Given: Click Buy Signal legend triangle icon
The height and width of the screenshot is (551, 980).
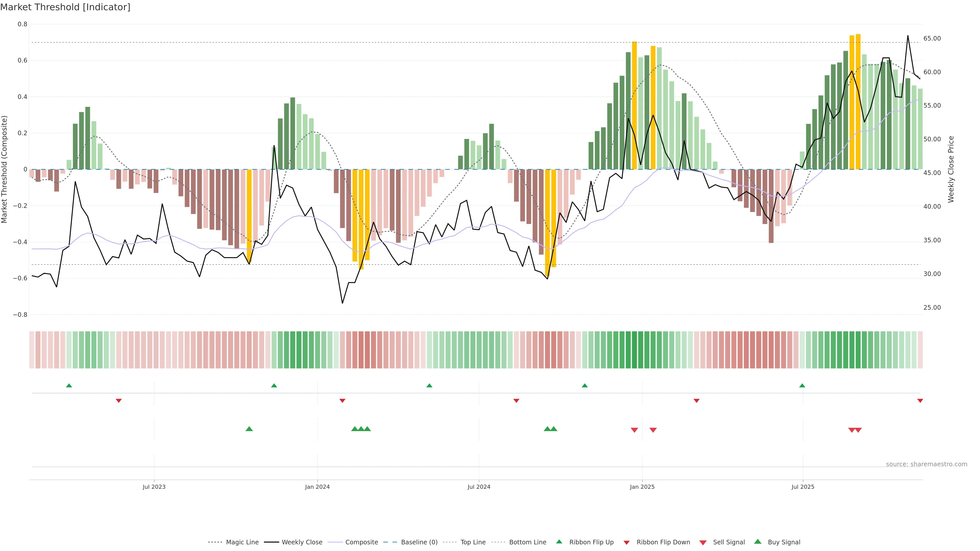Looking at the screenshot, I should [757, 542].
